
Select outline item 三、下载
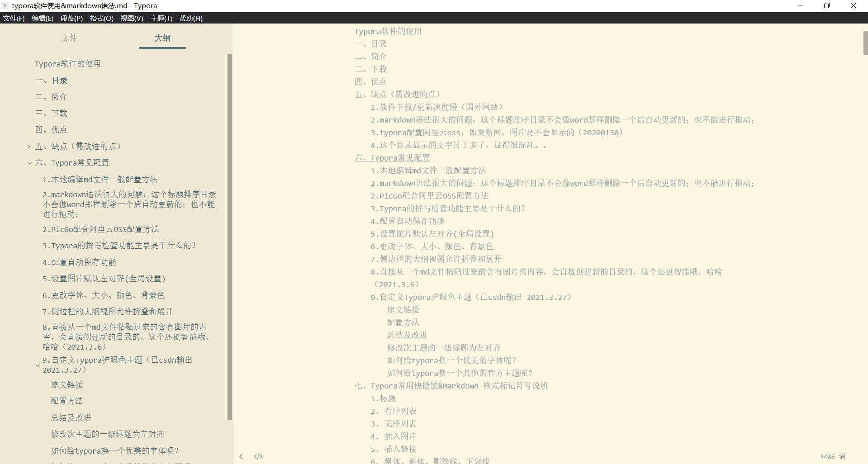click(51, 114)
